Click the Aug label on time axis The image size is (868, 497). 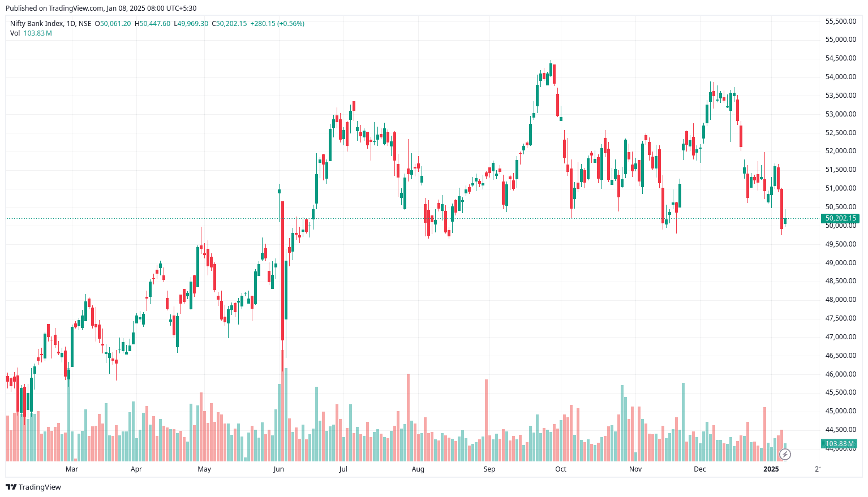pyautogui.click(x=418, y=469)
